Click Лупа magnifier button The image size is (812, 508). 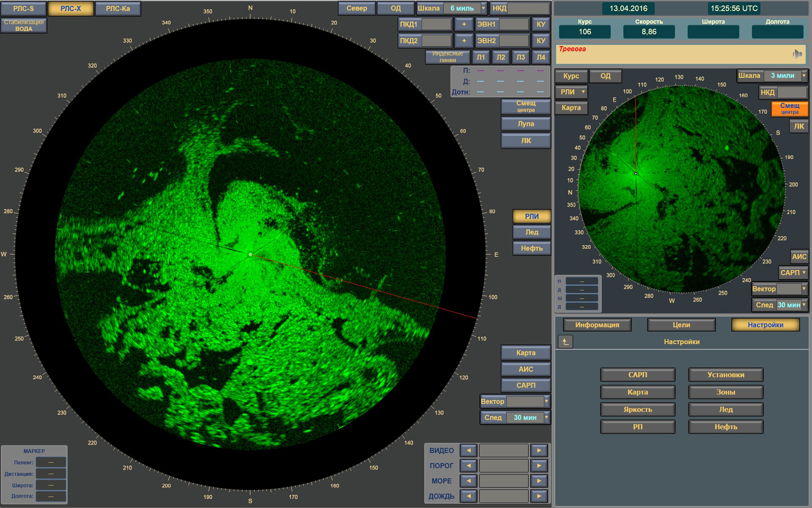point(526,124)
